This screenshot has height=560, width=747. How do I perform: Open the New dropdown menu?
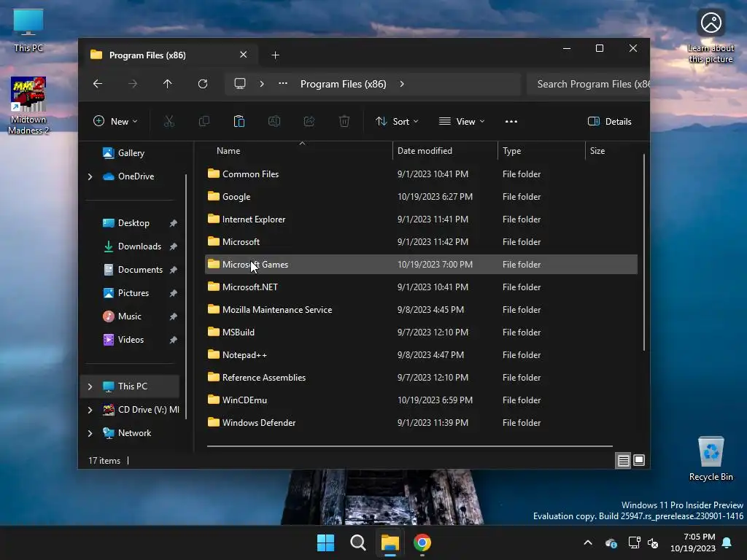point(115,122)
